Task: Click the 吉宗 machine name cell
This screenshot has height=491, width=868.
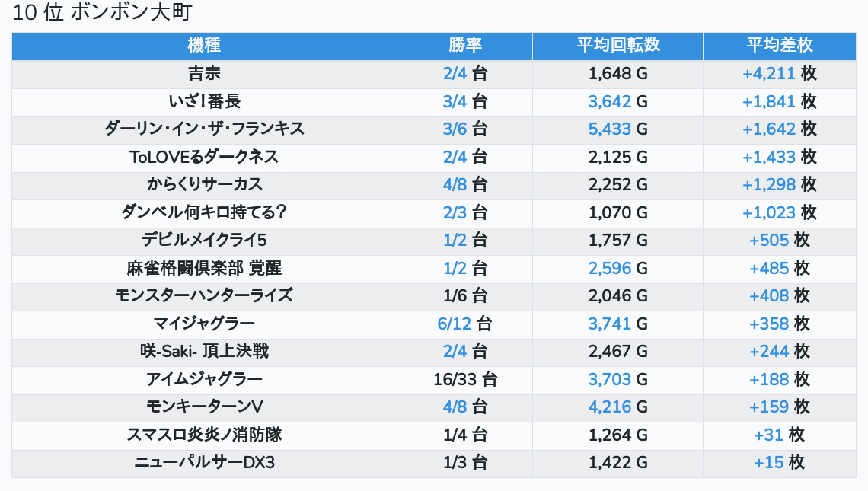Action: [x=204, y=74]
